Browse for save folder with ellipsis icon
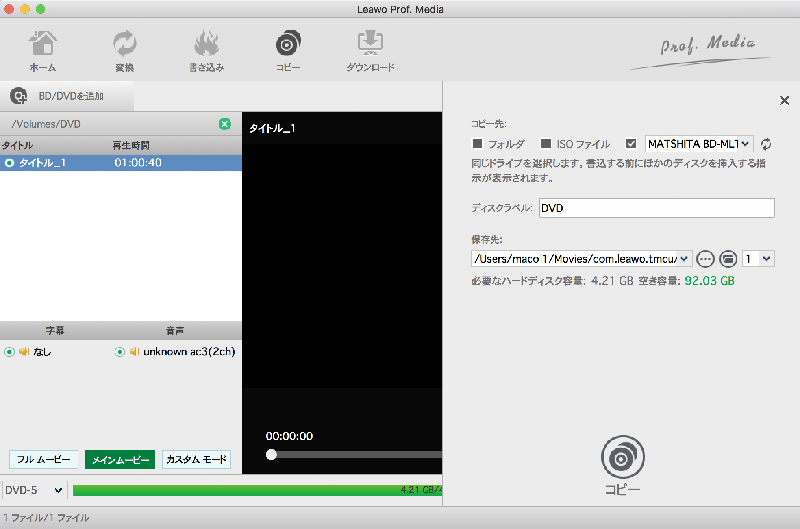The image size is (800, 529). [x=705, y=259]
